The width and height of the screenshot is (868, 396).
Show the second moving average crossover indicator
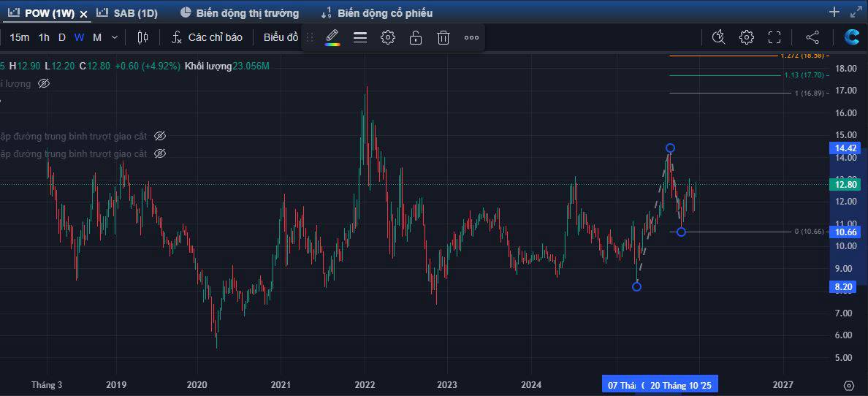(161, 153)
